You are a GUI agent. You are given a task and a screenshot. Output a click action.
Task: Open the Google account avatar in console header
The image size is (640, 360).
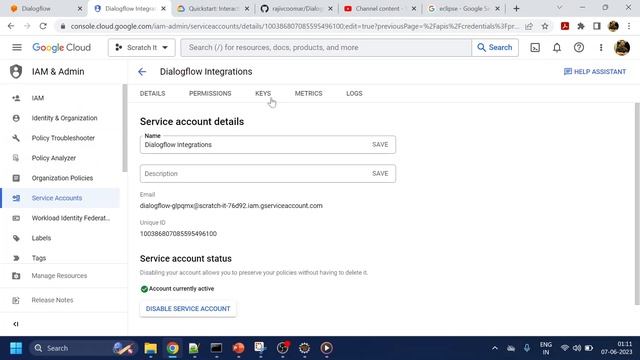622,47
